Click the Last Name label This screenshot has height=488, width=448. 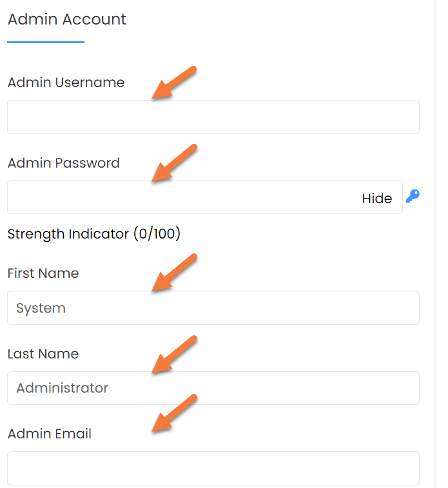[x=43, y=354]
